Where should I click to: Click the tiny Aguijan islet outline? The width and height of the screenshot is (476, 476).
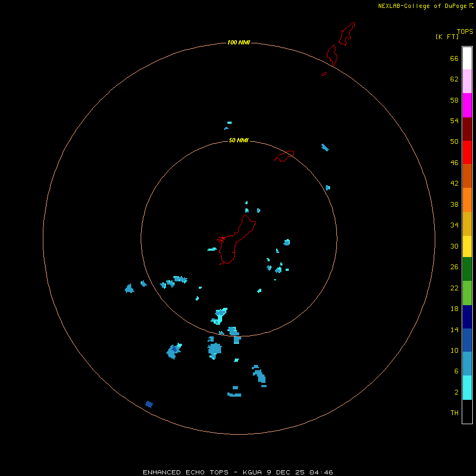[x=324, y=74]
